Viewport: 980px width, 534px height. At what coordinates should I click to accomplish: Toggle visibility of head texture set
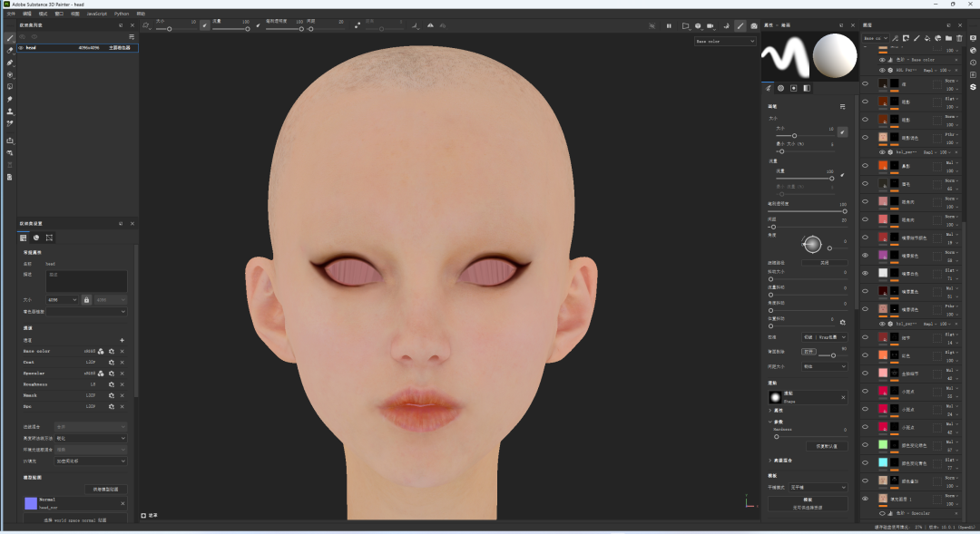tap(21, 47)
